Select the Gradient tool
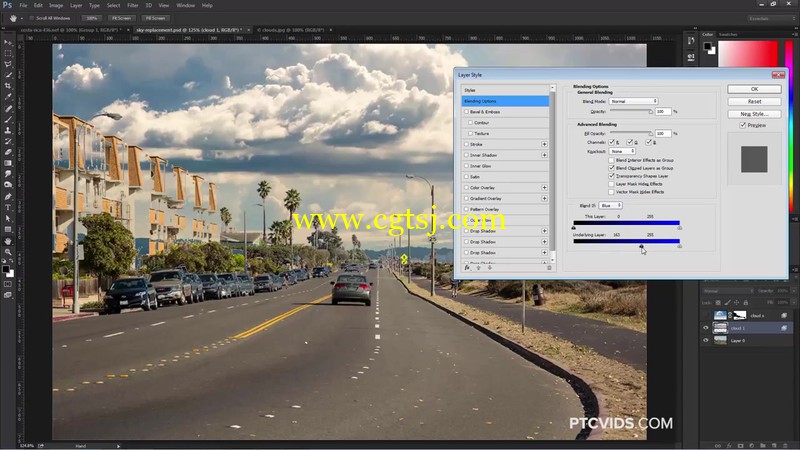The image size is (800, 450). [x=8, y=163]
